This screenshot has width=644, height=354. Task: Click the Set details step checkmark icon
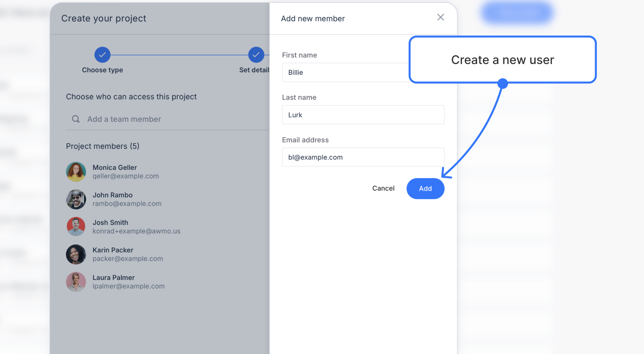[256, 54]
